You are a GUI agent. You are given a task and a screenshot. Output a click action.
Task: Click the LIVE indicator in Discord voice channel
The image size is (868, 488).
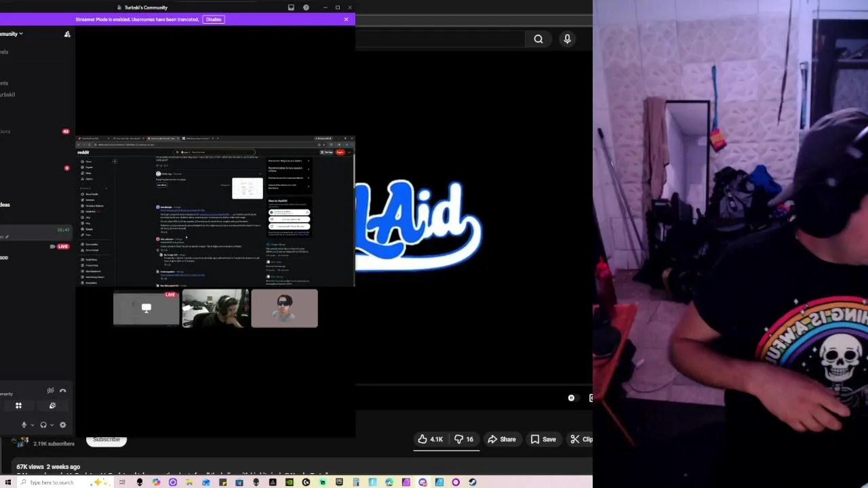(63, 247)
